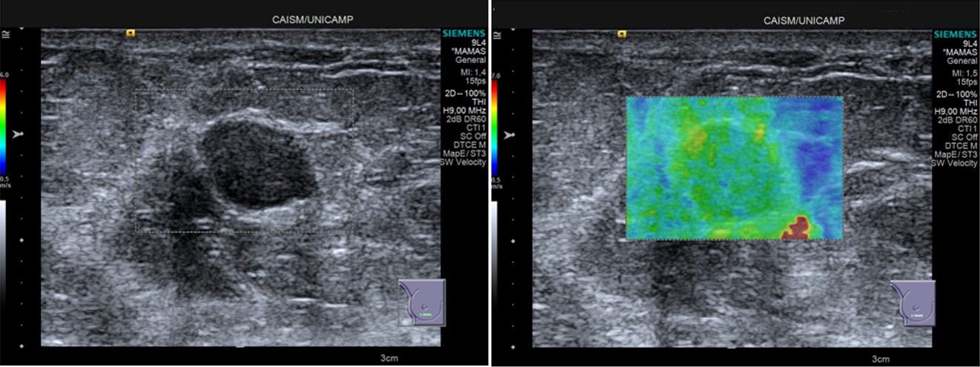Click the yellow transducer marker above left image
The width and height of the screenshot is (980, 367).
tap(130, 33)
